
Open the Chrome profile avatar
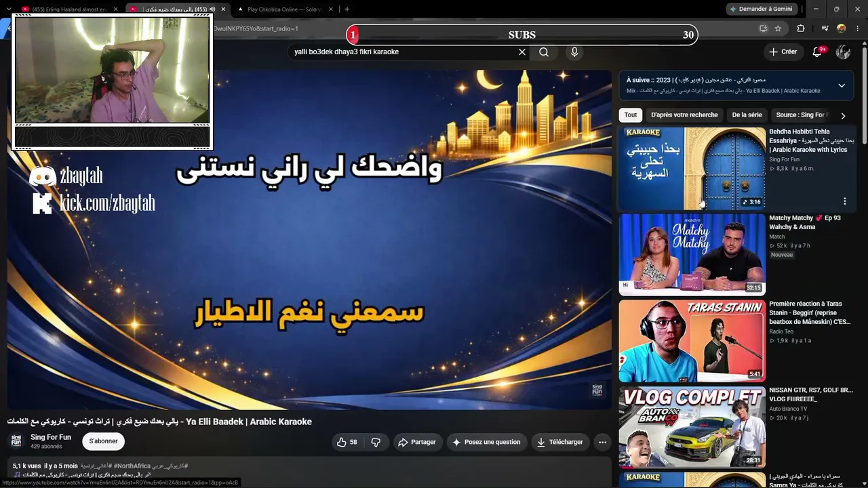pos(842,28)
